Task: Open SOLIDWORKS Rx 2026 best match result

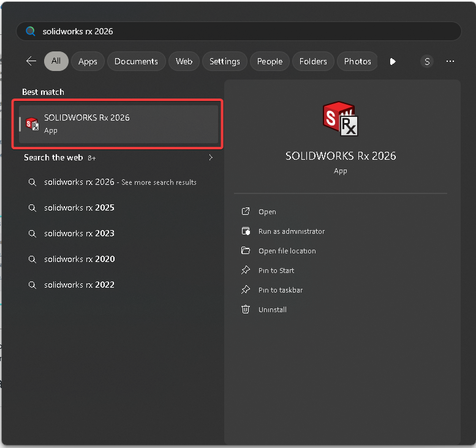Action: point(119,124)
